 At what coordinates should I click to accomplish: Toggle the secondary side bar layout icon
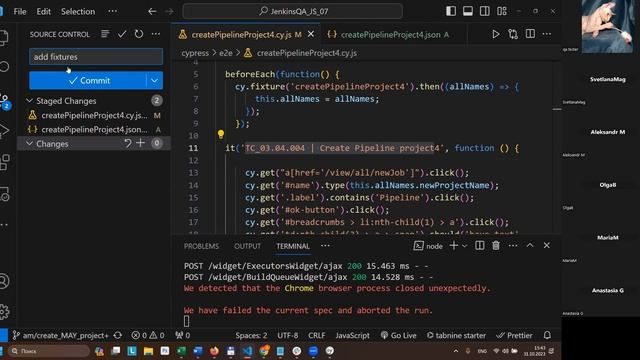click(485, 11)
